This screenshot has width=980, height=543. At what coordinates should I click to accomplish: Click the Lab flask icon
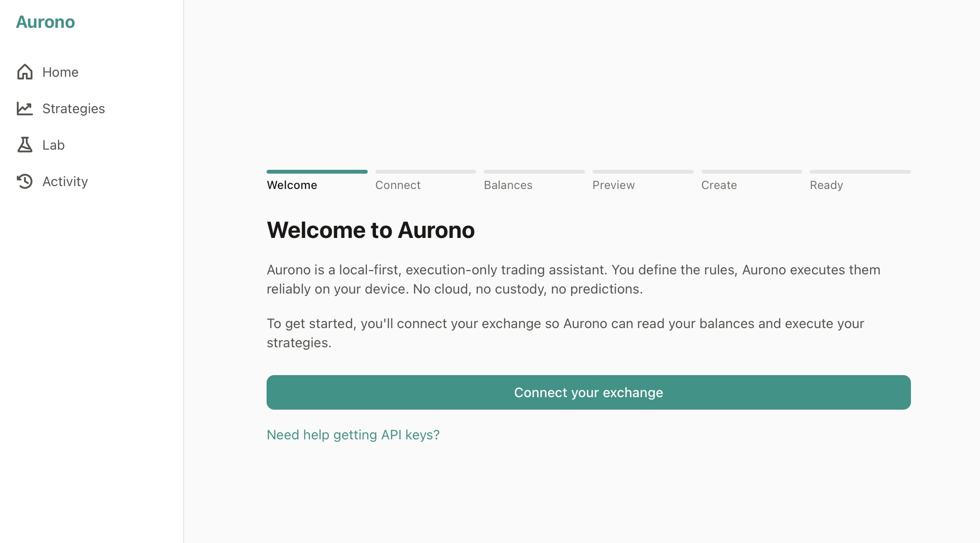[25, 145]
